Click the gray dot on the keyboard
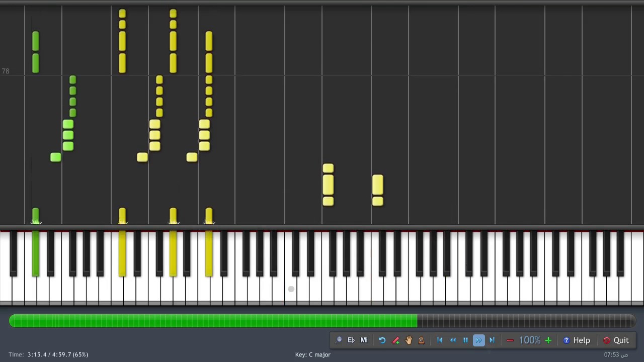The width and height of the screenshot is (644, 362). 291,289
